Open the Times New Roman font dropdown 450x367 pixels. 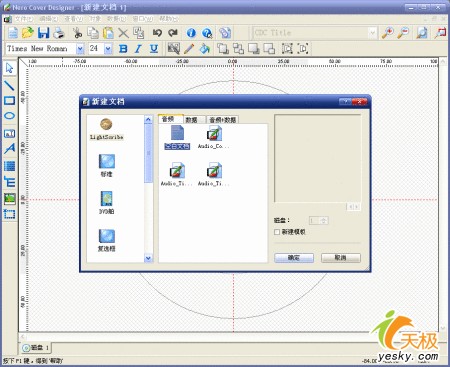(80, 49)
